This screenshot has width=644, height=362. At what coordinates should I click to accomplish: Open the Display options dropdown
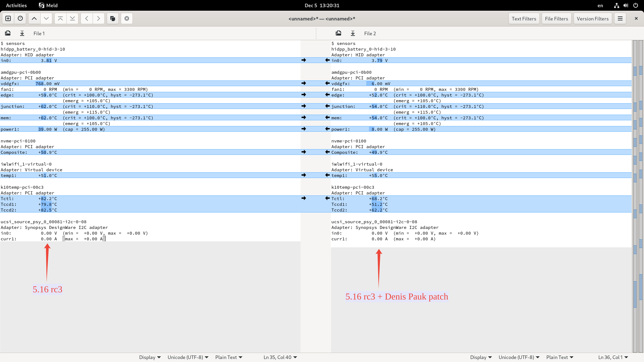[x=149, y=357]
